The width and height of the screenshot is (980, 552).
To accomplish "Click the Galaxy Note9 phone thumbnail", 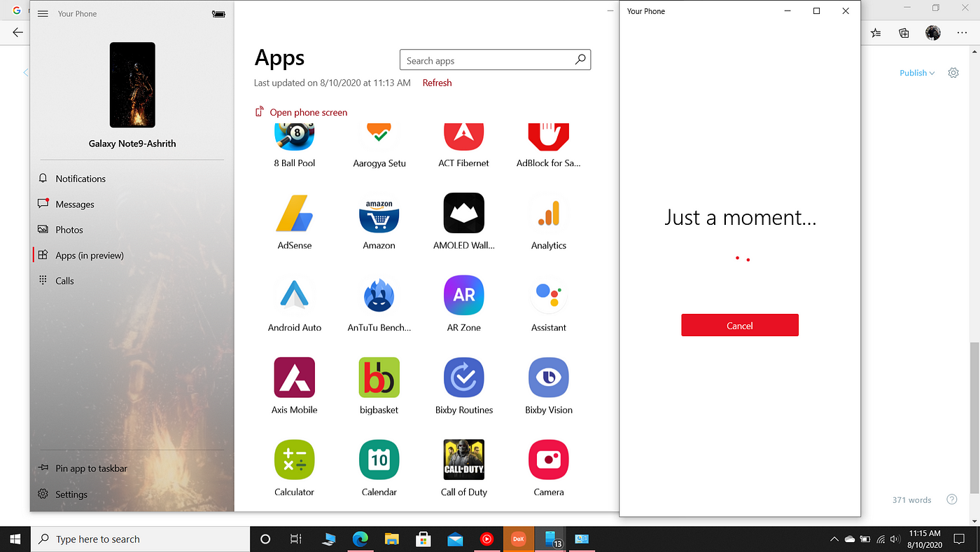I will [x=132, y=85].
